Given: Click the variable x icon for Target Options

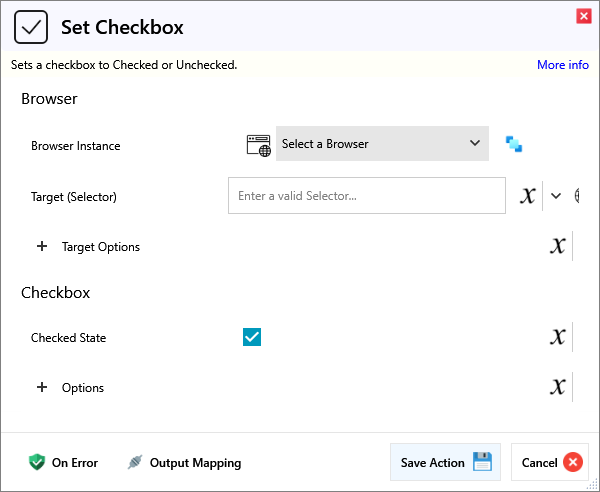Looking at the screenshot, I should [558, 246].
